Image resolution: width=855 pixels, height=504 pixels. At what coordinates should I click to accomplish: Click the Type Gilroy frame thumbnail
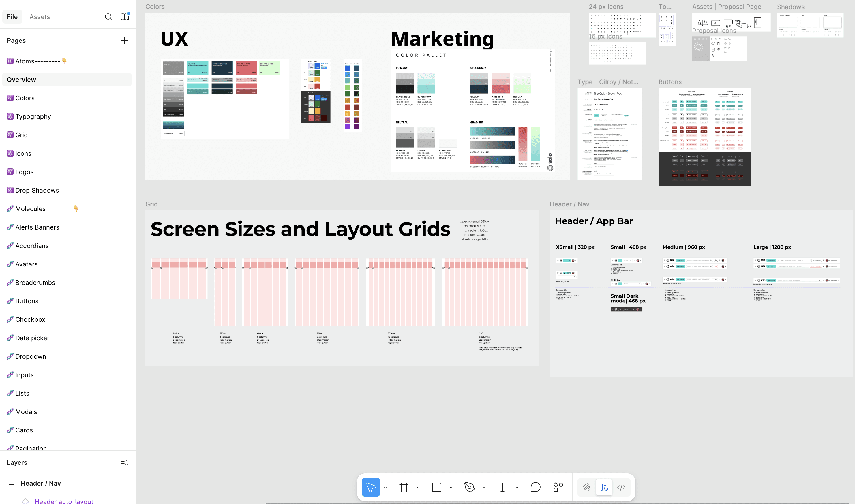tap(610, 134)
